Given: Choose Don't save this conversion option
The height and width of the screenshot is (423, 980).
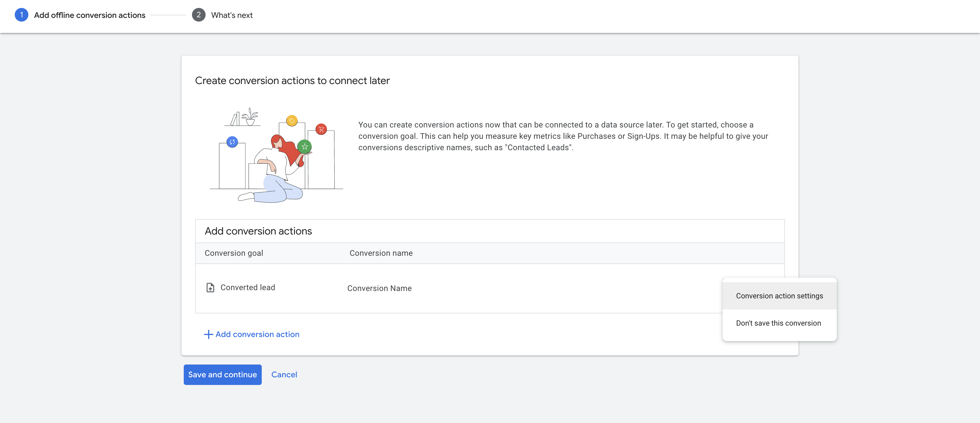Looking at the screenshot, I should [778, 323].
